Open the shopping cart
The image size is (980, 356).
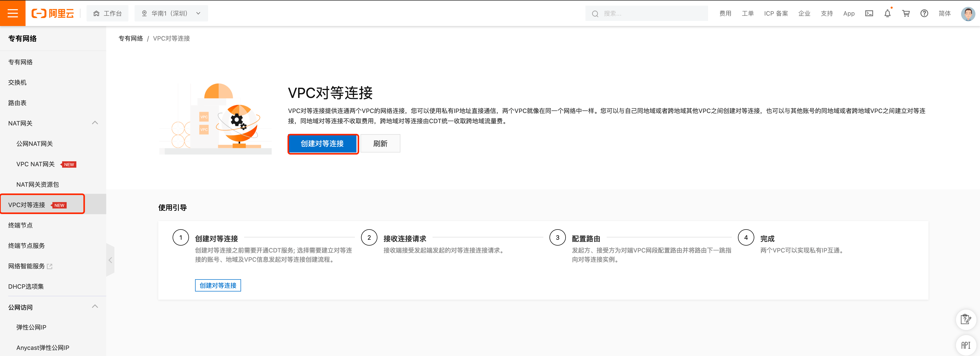pyautogui.click(x=906, y=13)
